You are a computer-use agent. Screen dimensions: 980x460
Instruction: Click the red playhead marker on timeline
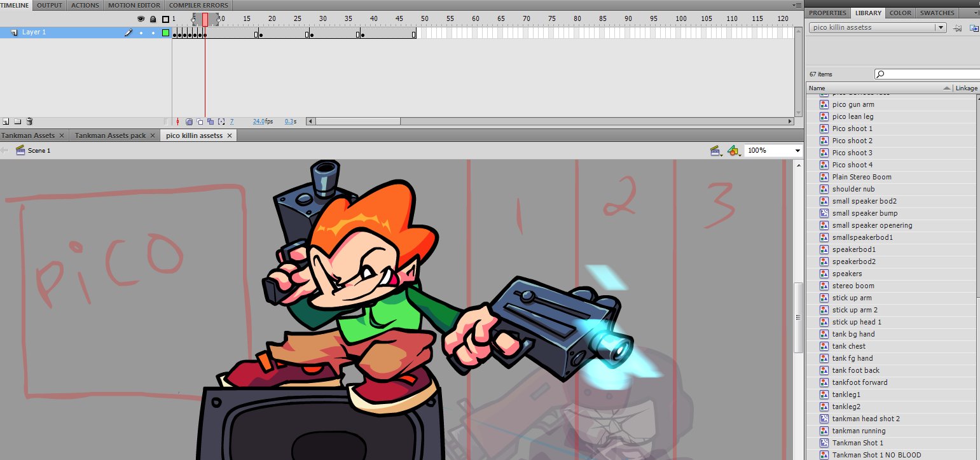205,19
